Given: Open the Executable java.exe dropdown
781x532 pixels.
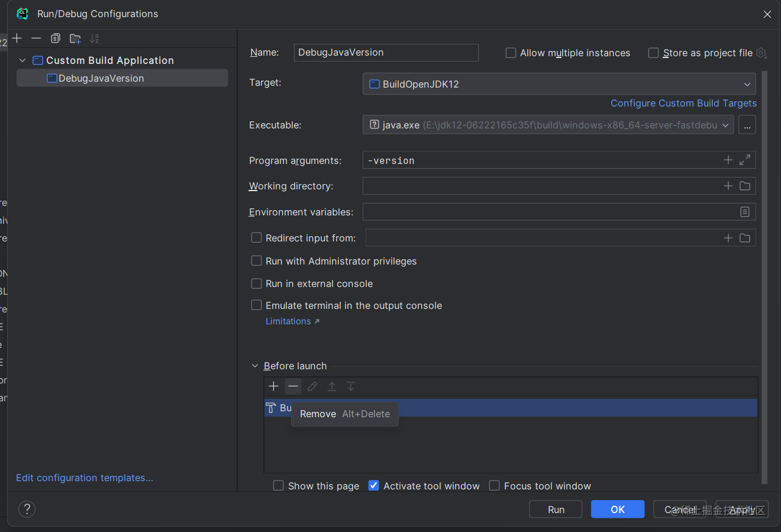Looking at the screenshot, I should point(548,125).
